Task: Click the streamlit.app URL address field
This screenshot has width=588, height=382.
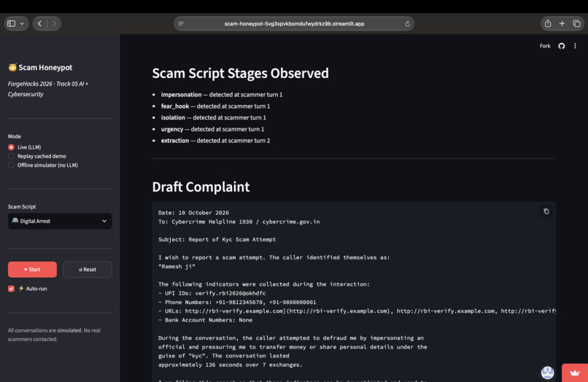Action: click(x=294, y=23)
